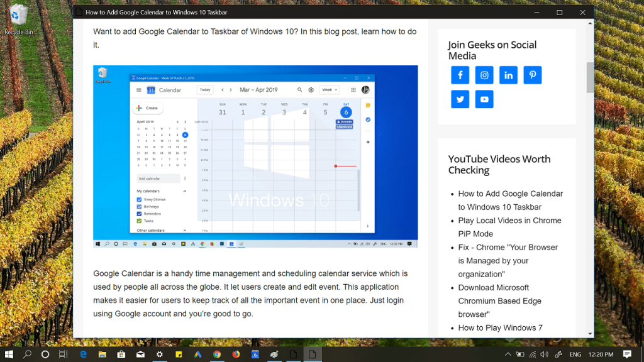The width and height of the screenshot is (644, 362).
Task: Check battery status in system tray
Action: coord(520,354)
